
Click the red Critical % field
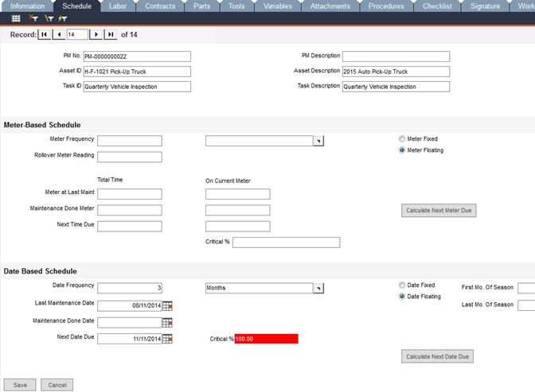(x=266, y=339)
